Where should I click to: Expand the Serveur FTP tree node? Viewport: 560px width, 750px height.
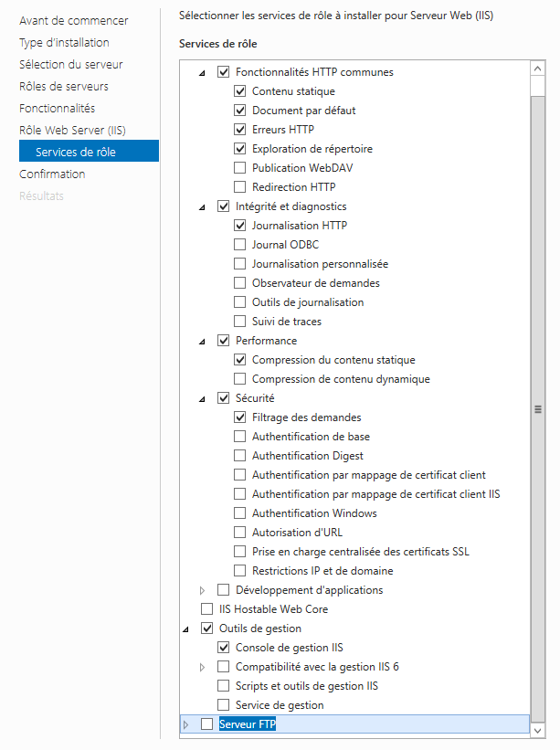pyautogui.click(x=186, y=724)
